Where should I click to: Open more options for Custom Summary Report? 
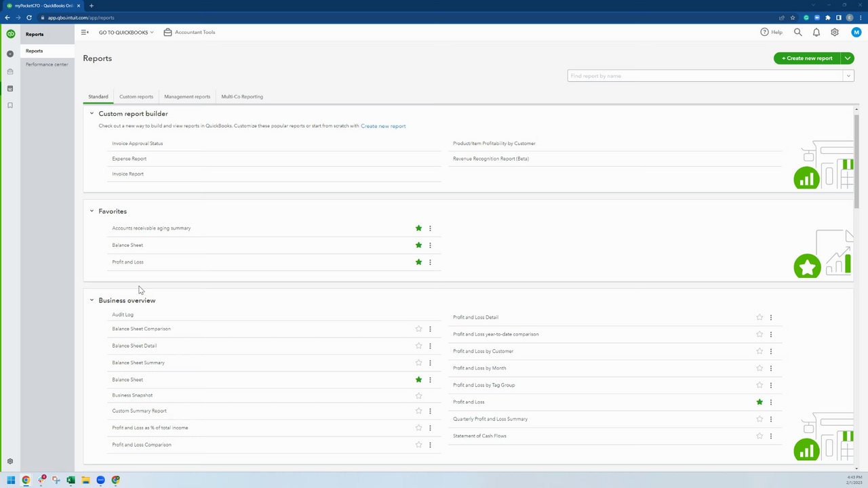pos(430,411)
